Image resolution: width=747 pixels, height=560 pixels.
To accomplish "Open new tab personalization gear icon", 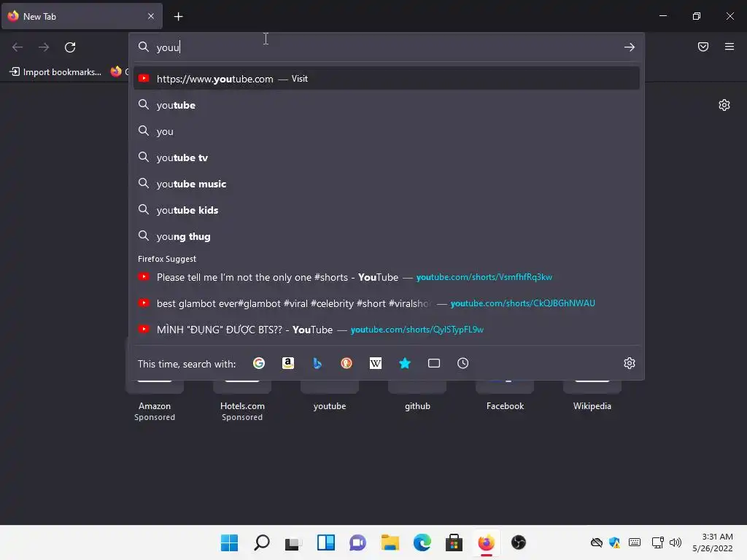I will [x=724, y=105].
